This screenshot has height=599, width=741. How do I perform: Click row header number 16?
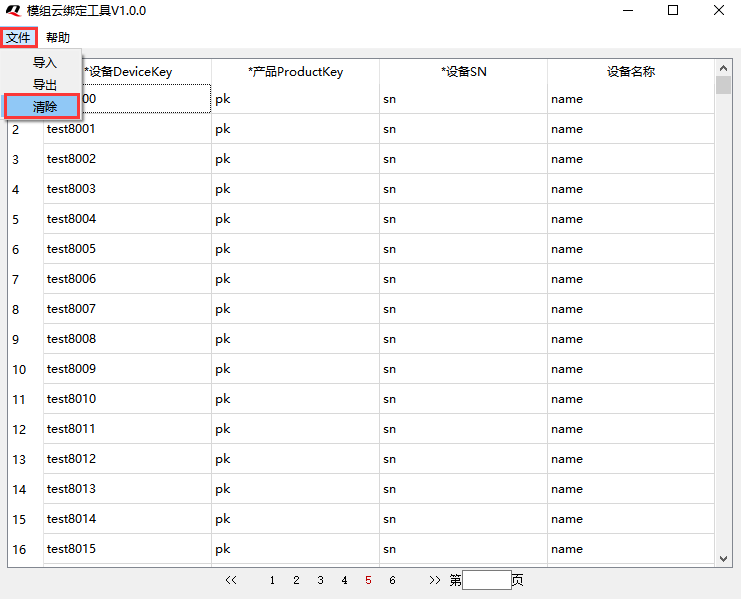tap(26, 549)
